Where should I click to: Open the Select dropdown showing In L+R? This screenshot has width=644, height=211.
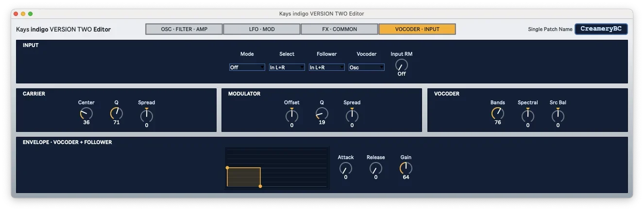pos(287,67)
